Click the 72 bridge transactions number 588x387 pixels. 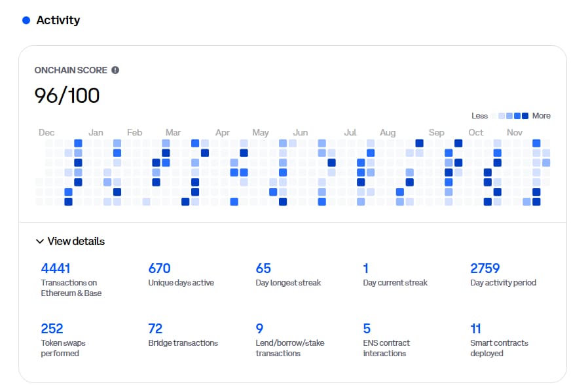[x=155, y=329]
